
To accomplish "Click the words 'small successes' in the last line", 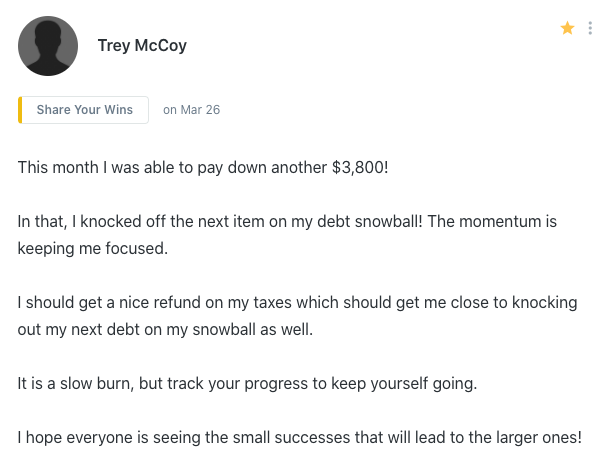I will tap(311, 437).
